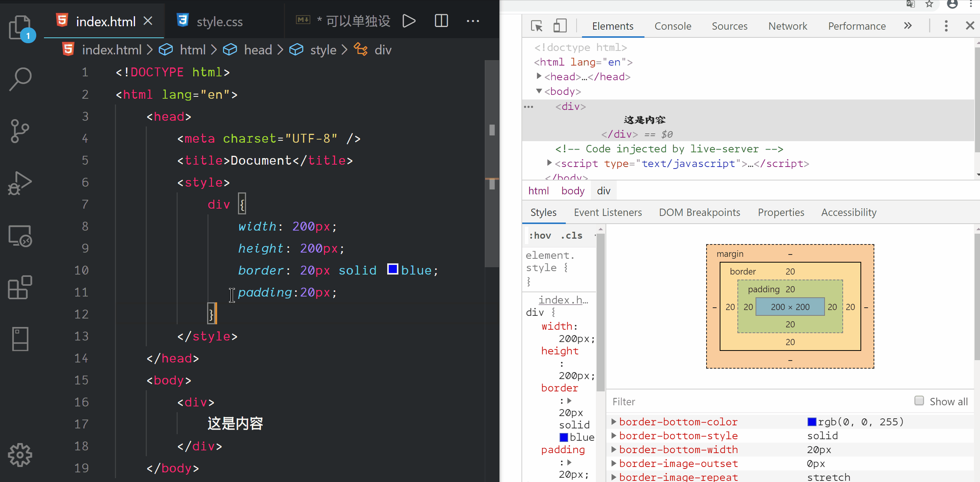The height and width of the screenshot is (482, 980).
Task: Open the DOM Breakpoints tab
Action: tap(700, 212)
